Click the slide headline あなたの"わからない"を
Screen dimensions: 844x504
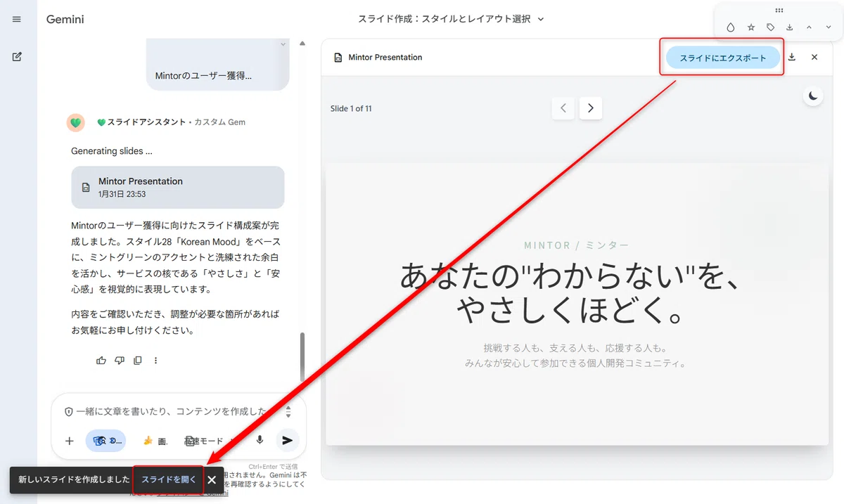(570, 276)
